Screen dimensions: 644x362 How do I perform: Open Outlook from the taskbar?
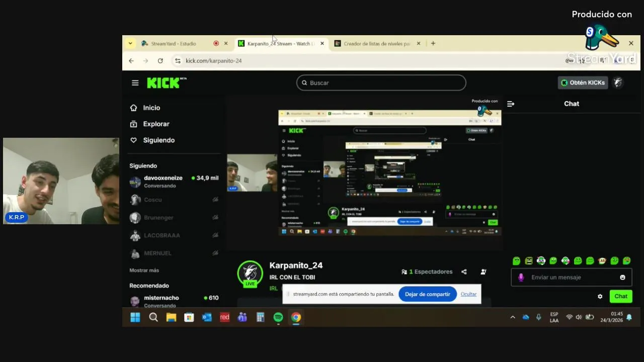pyautogui.click(x=207, y=317)
